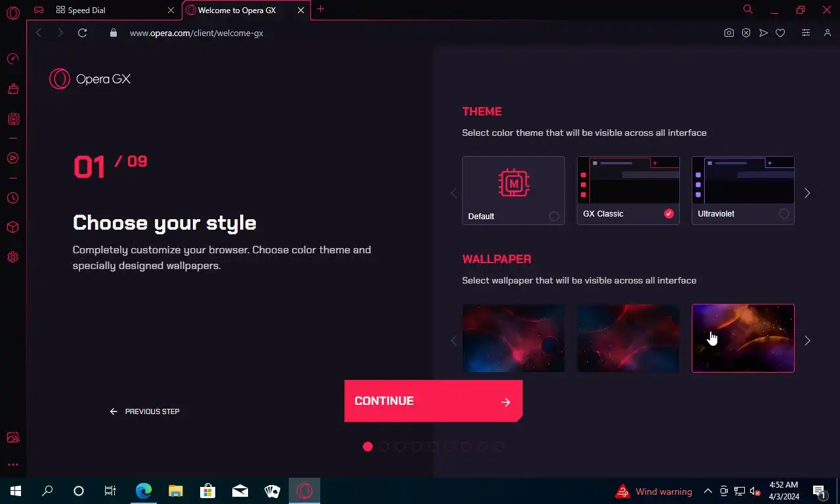
Task: Add page to bookmarks heart icon
Action: coord(780,33)
